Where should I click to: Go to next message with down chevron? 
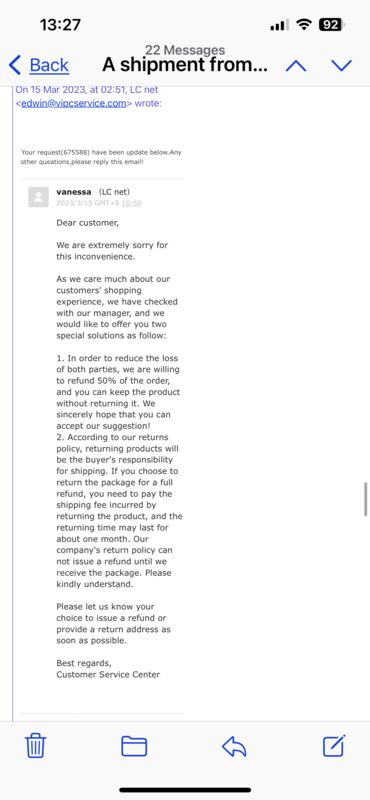tap(341, 65)
